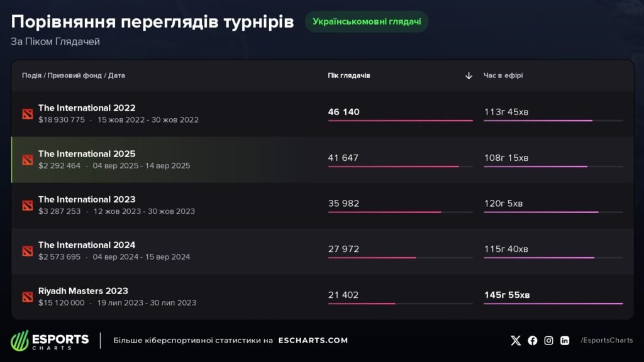Sort by Пік глядачів column header
644x362 pixels.
349,75
